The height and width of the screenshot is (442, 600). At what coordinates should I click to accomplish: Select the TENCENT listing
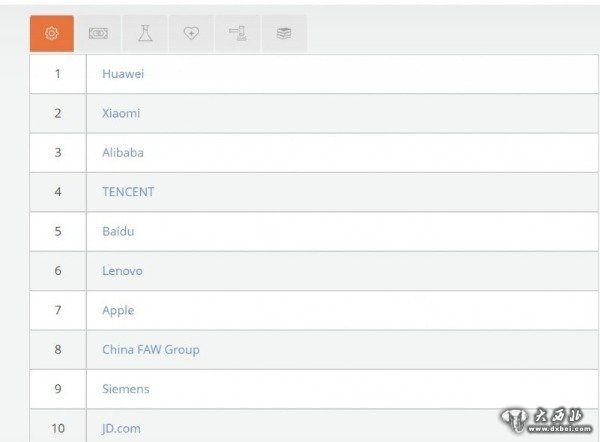pyautogui.click(x=128, y=192)
